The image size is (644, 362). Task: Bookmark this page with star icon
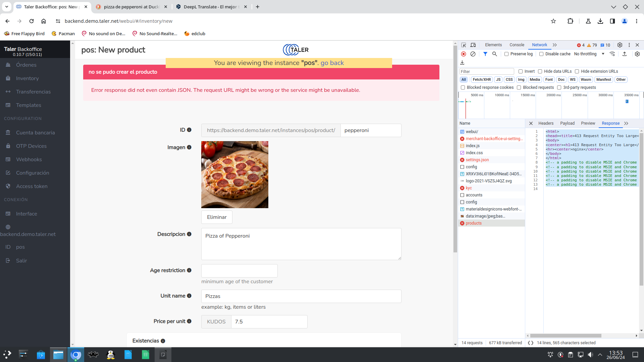point(553,21)
